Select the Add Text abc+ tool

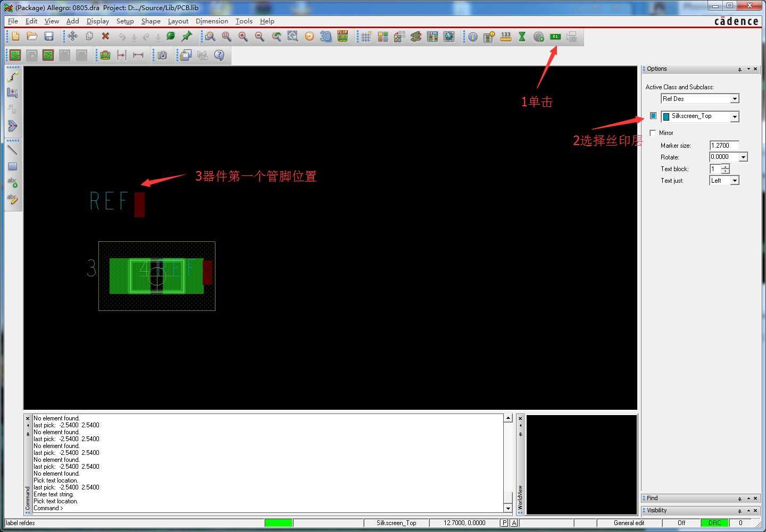tap(13, 183)
